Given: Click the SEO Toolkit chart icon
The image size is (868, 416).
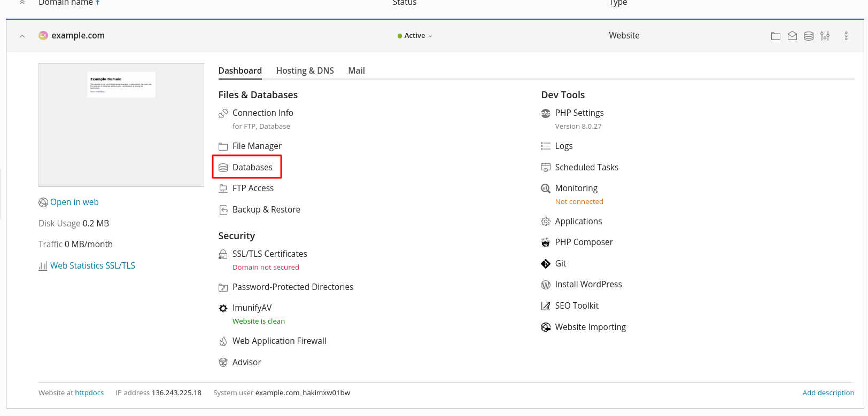Looking at the screenshot, I should 545,306.
